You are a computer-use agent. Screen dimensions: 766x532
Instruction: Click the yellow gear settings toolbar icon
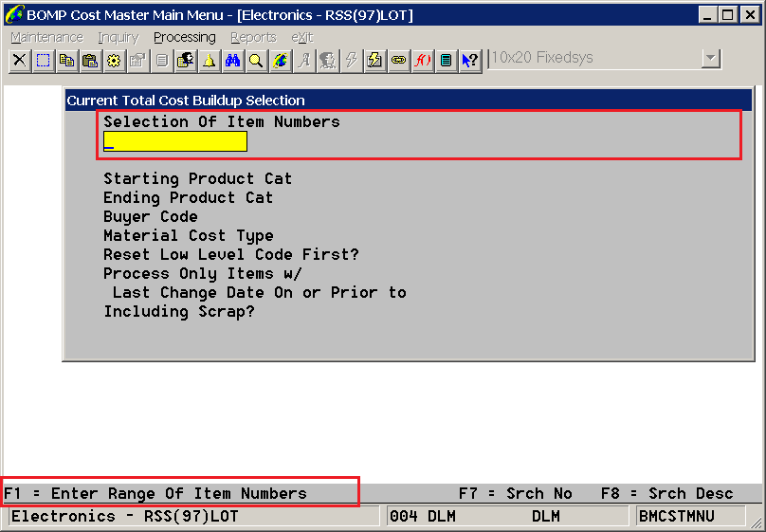(x=114, y=61)
